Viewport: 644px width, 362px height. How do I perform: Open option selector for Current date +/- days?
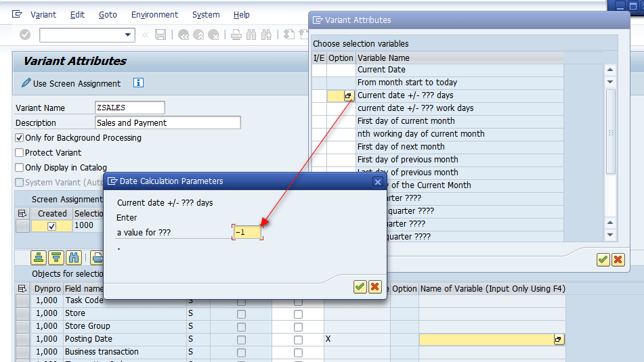pyautogui.click(x=349, y=96)
